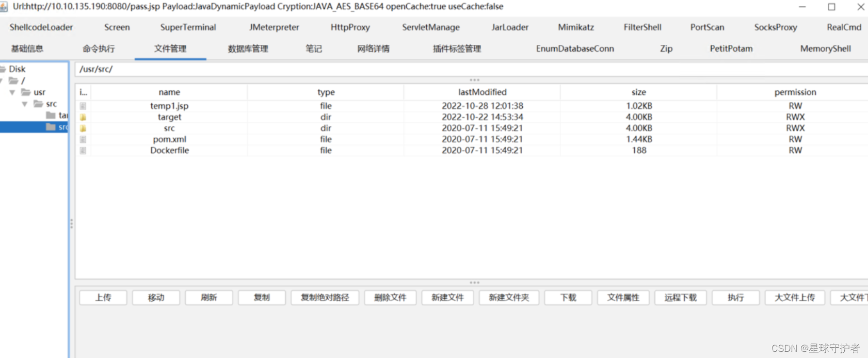Switch to JarLoader tab
Image resolution: width=868 pixels, height=358 pixels.
(510, 27)
